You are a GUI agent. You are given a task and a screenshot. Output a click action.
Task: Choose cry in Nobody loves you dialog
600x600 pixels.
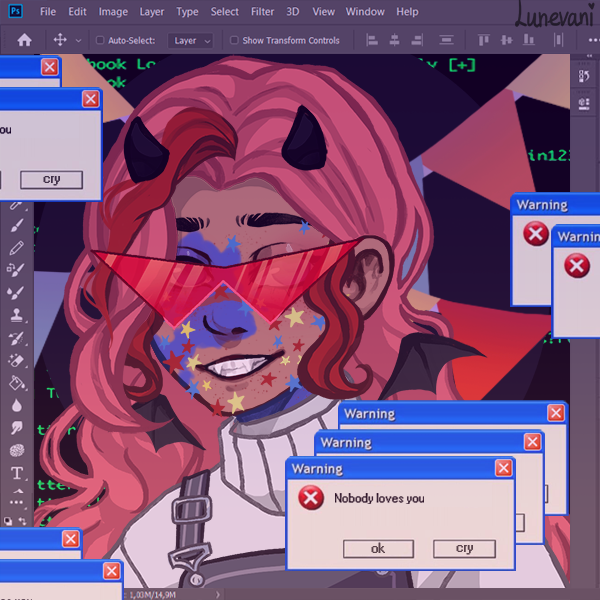465,548
